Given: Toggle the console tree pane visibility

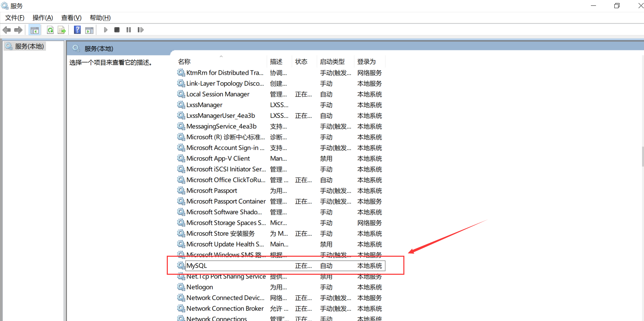Looking at the screenshot, I should pos(34,30).
